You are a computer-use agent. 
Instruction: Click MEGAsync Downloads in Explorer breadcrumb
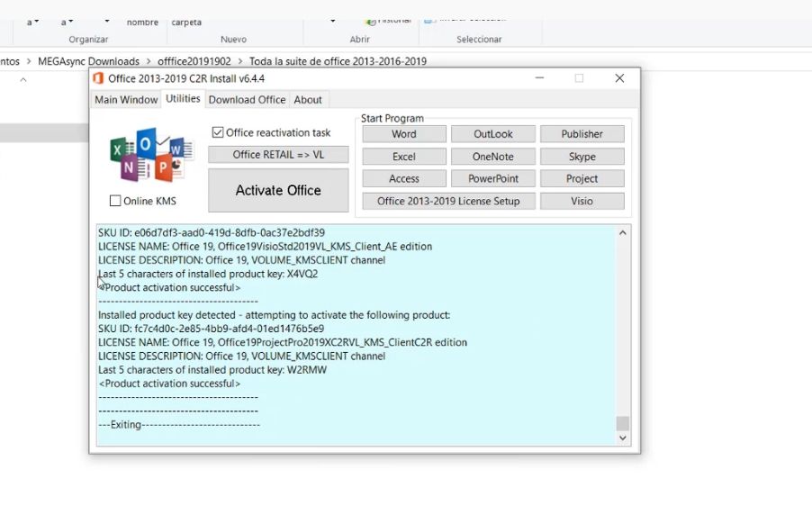(88, 61)
